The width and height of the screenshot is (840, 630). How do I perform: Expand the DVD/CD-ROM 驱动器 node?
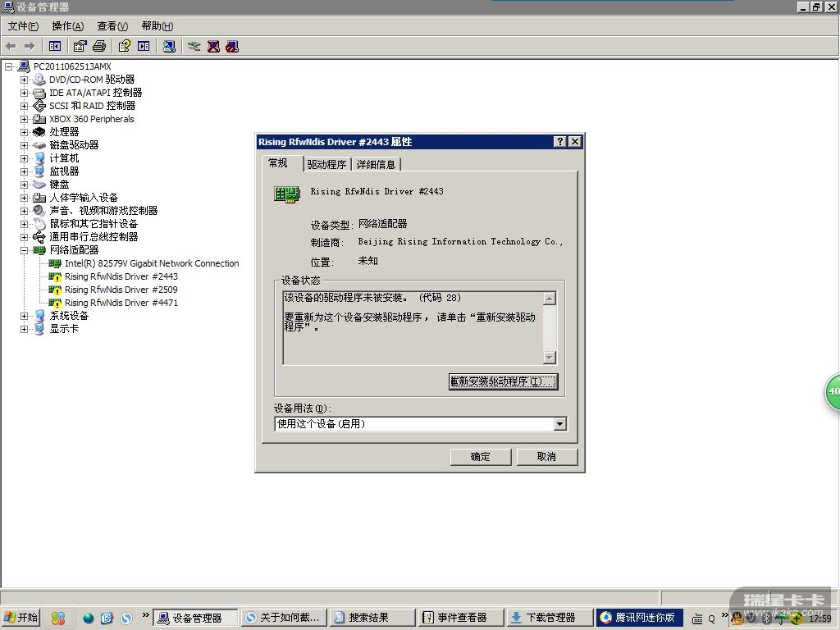coord(24,80)
